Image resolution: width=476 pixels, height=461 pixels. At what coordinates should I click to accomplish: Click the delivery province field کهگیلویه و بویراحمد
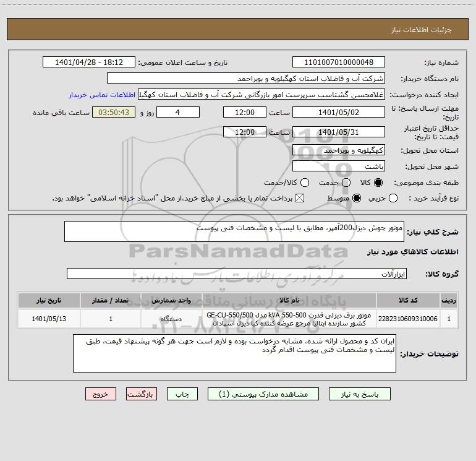(x=339, y=150)
